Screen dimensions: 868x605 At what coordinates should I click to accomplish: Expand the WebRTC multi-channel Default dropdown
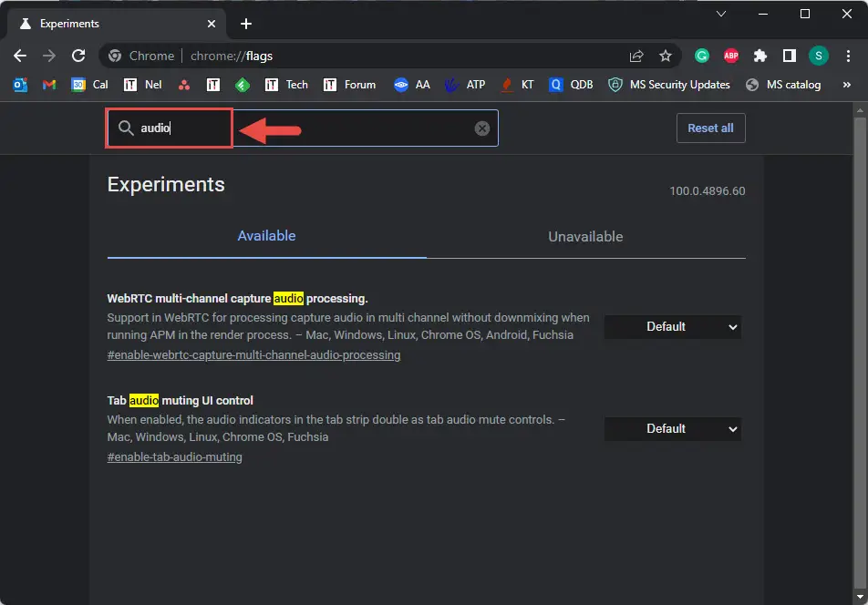point(673,327)
